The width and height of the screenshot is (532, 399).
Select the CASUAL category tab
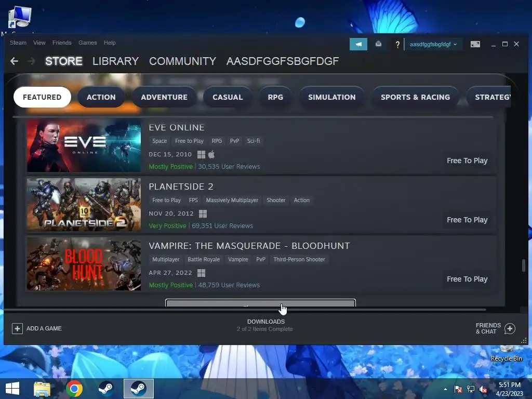click(x=228, y=97)
